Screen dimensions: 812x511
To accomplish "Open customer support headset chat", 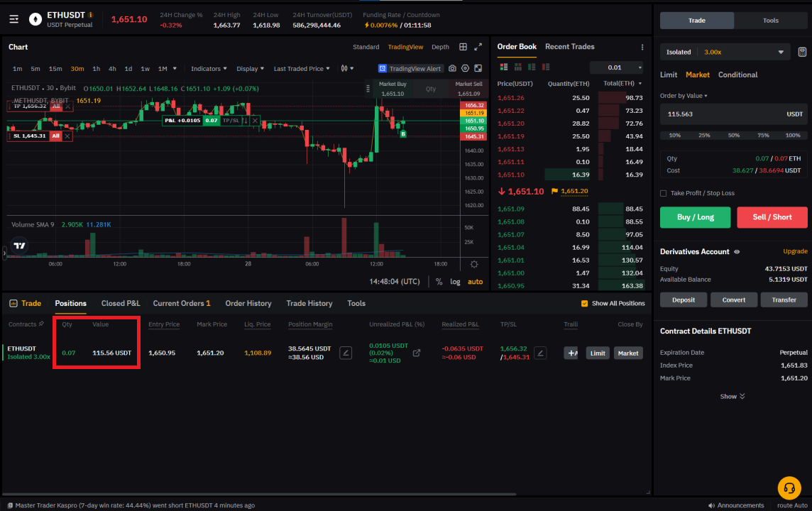I will click(789, 488).
